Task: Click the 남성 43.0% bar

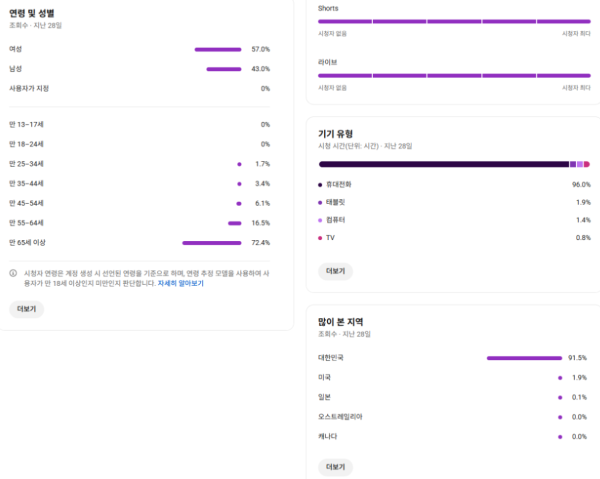Action: pyautogui.click(x=224, y=69)
